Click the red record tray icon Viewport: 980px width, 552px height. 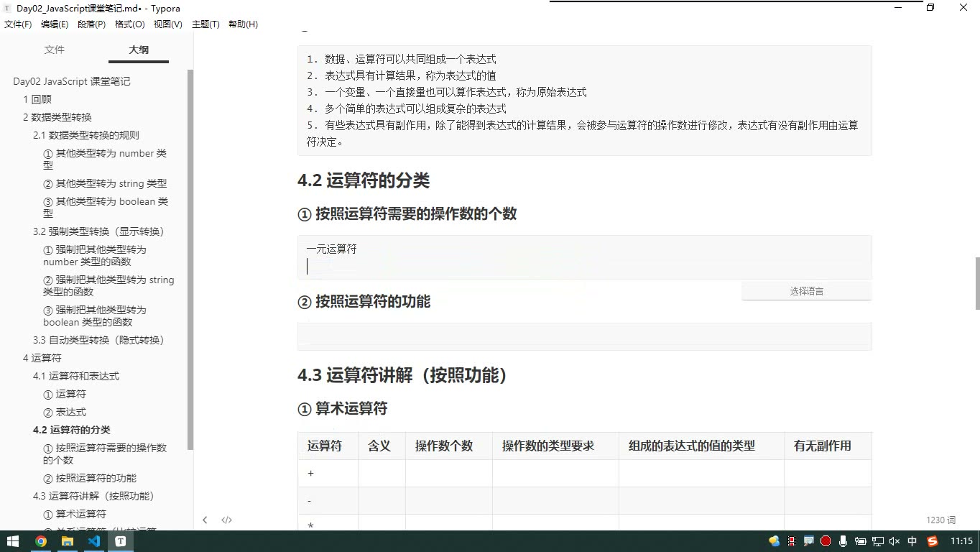(826, 541)
